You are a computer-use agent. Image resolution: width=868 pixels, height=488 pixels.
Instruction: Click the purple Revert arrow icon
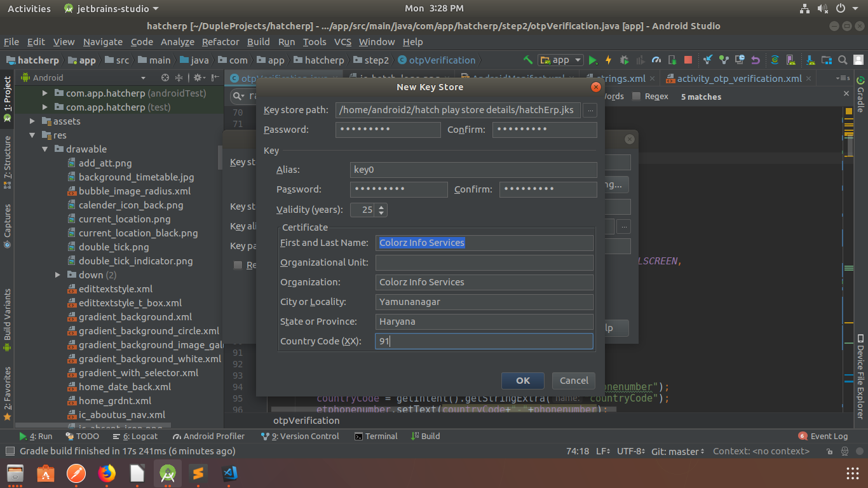click(x=756, y=60)
